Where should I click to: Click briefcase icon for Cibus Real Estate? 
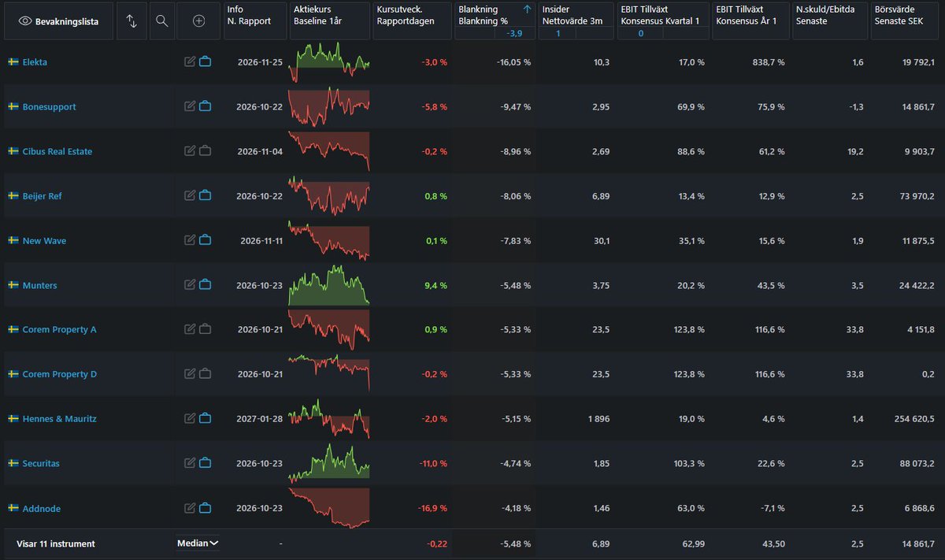click(206, 151)
